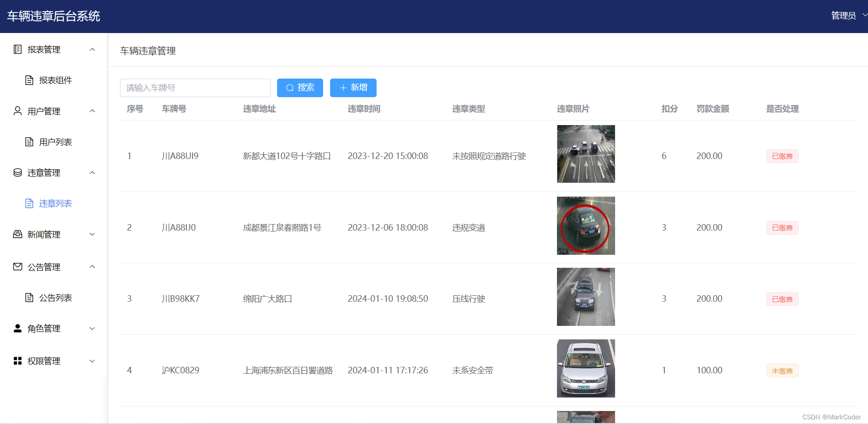
Task: Open violation photo for 川B98KK7
Action: tap(586, 297)
